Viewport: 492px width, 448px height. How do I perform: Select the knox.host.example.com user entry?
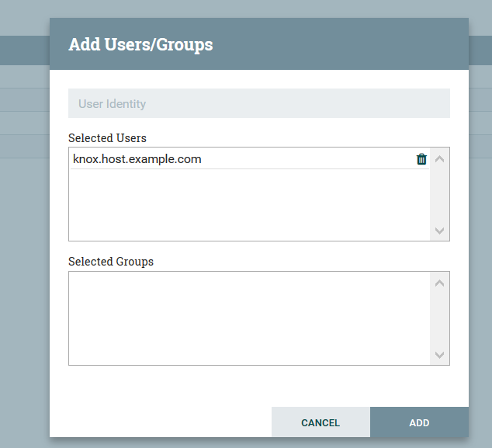point(137,159)
